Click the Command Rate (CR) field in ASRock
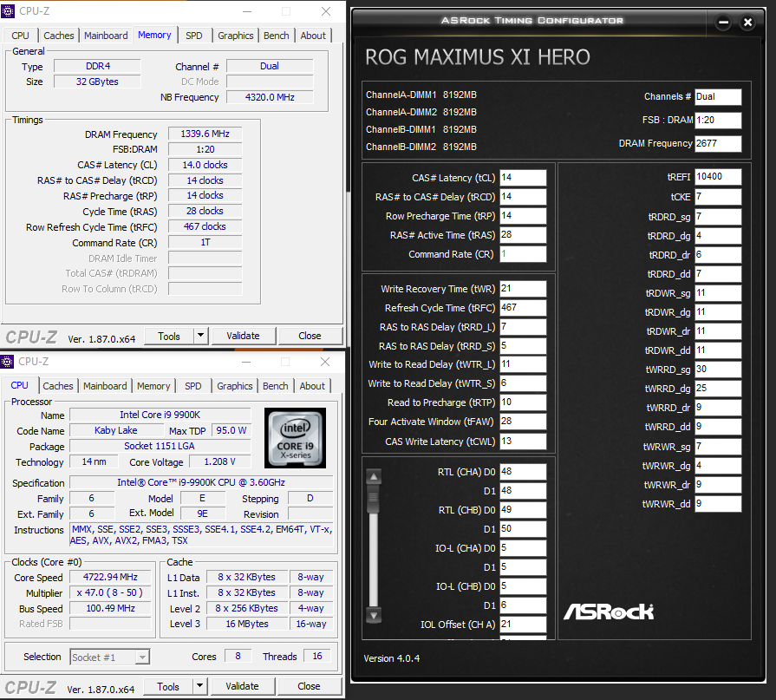Image resolution: width=776 pixels, height=700 pixels. (x=523, y=254)
